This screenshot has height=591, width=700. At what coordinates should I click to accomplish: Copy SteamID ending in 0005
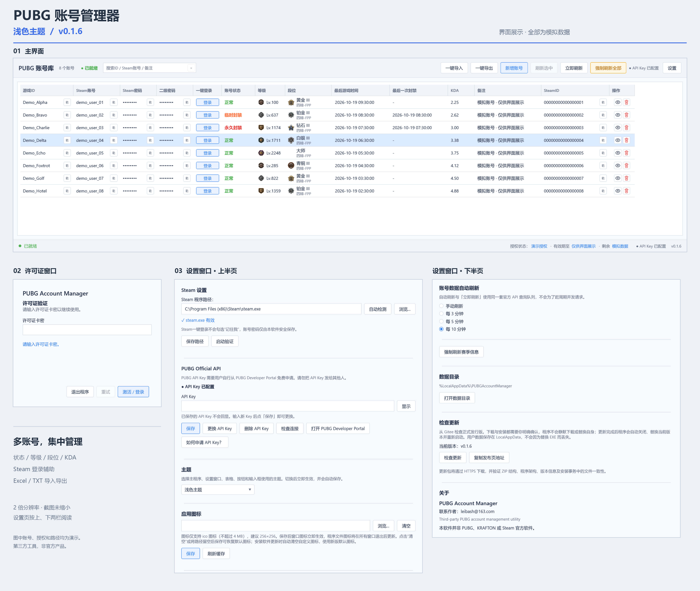[x=603, y=153]
